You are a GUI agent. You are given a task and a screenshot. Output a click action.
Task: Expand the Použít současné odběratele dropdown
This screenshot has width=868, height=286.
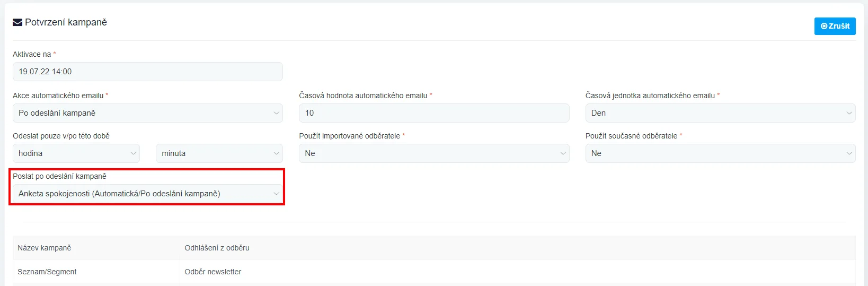point(720,153)
